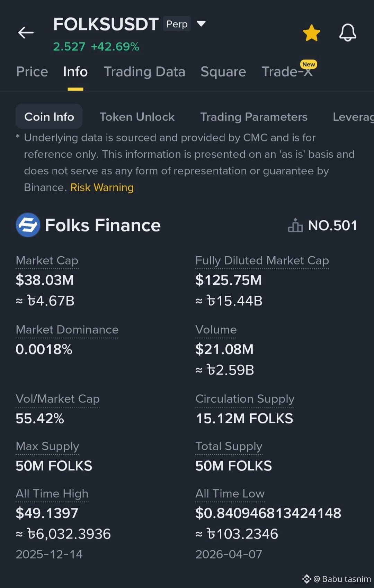Switch to the Price tab

click(x=32, y=72)
